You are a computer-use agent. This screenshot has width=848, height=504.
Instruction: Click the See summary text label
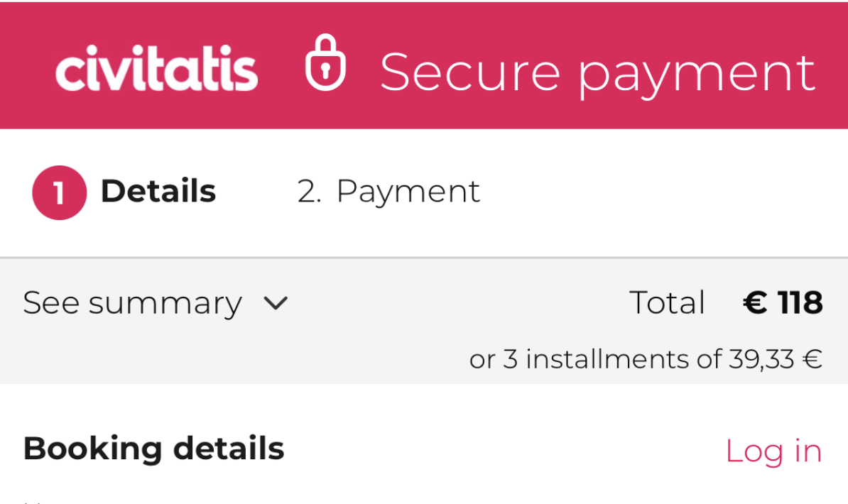132,303
